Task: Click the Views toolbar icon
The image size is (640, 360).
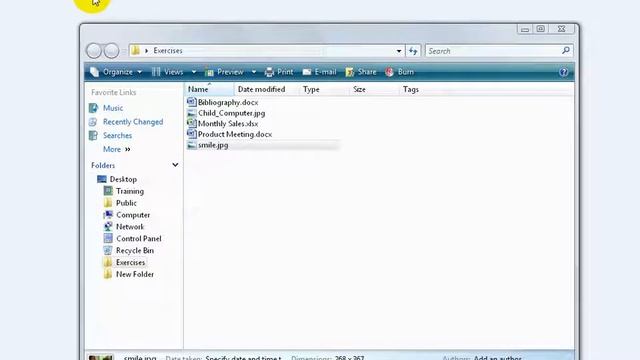Action: click(156, 72)
